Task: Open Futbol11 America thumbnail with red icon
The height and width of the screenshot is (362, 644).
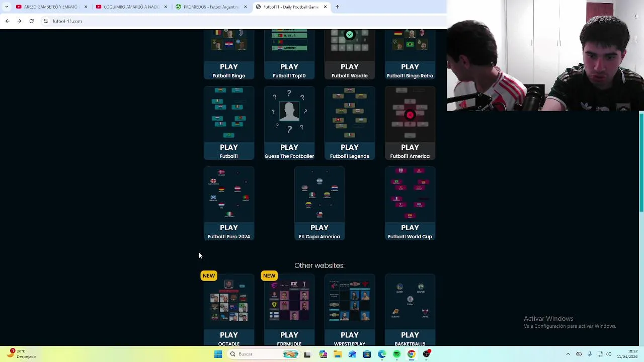Action: click(x=410, y=113)
